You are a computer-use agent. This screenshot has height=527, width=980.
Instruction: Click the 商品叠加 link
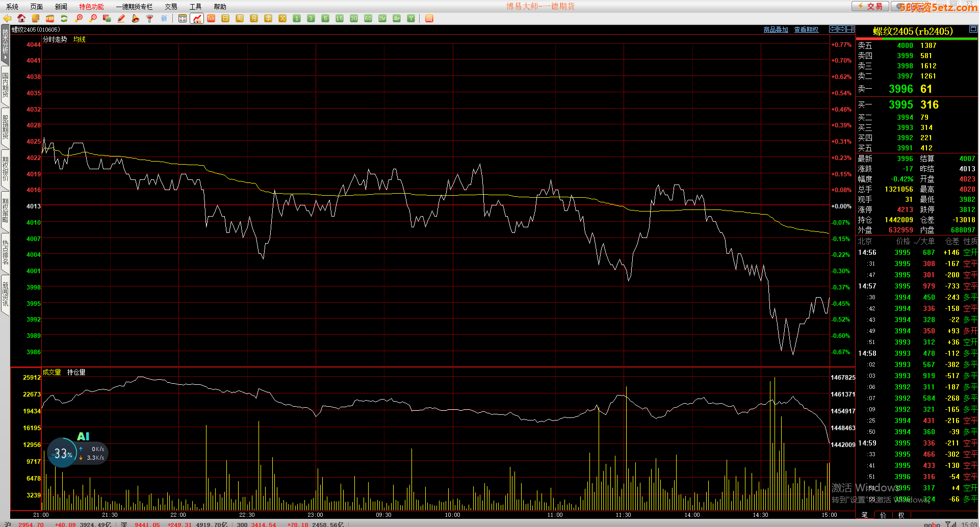point(776,30)
